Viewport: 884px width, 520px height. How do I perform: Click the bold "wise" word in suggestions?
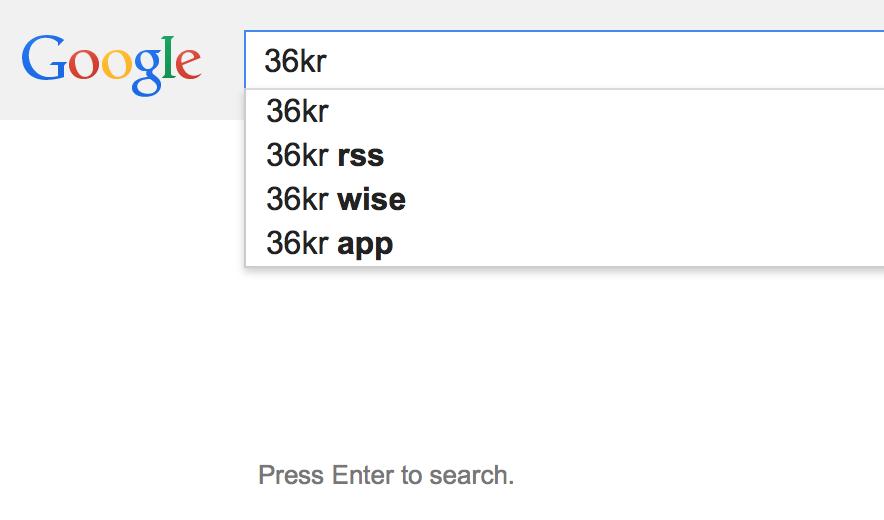[x=372, y=199]
